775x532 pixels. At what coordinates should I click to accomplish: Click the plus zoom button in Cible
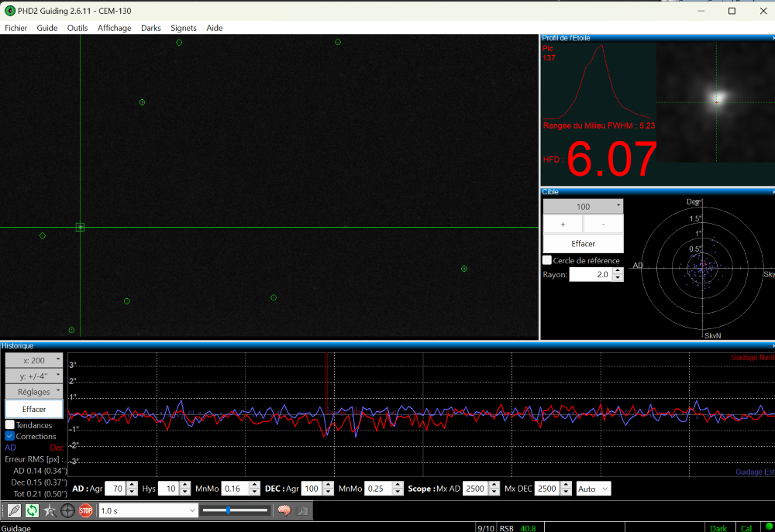[x=563, y=224]
